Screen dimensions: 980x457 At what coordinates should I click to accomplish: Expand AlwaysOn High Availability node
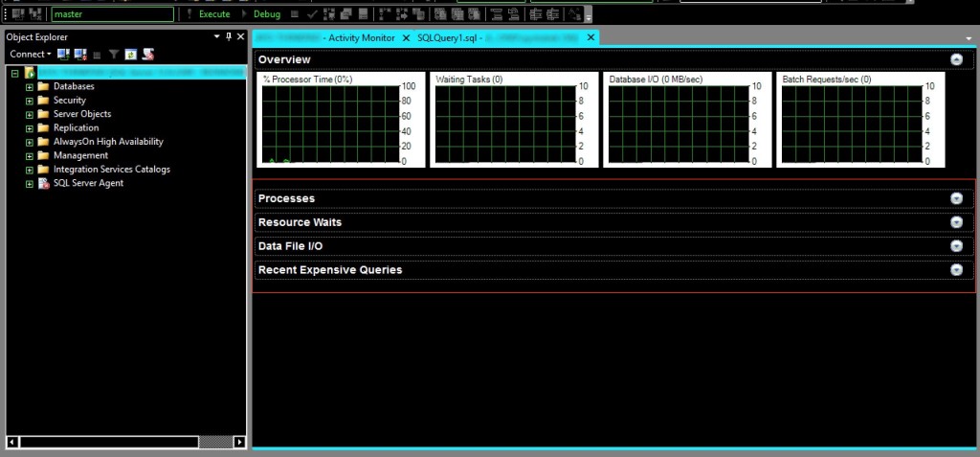[29, 142]
